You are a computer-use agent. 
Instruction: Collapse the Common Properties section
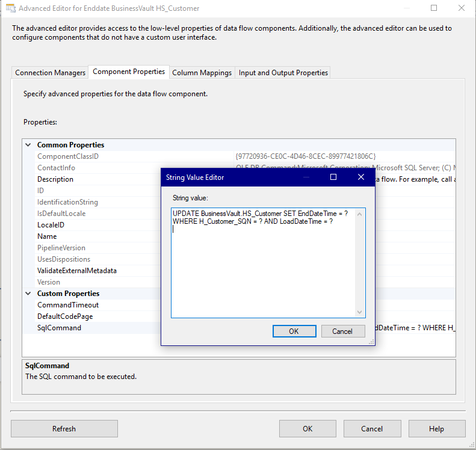[28, 145]
